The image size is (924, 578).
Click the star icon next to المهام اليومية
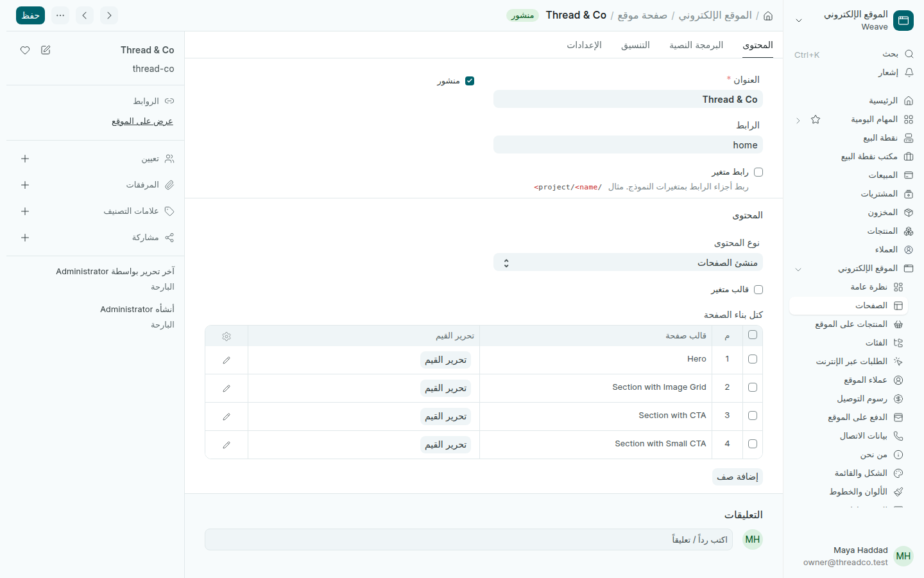[816, 119]
